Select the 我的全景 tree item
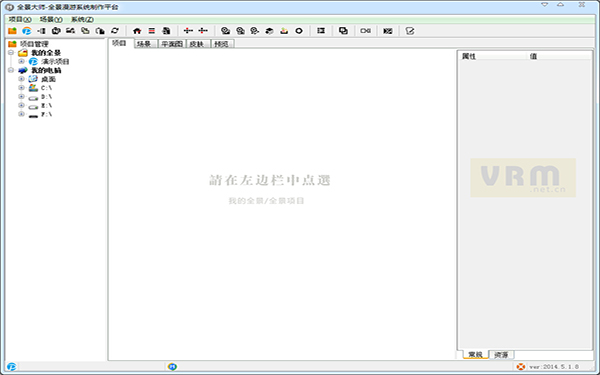 click(x=46, y=53)
